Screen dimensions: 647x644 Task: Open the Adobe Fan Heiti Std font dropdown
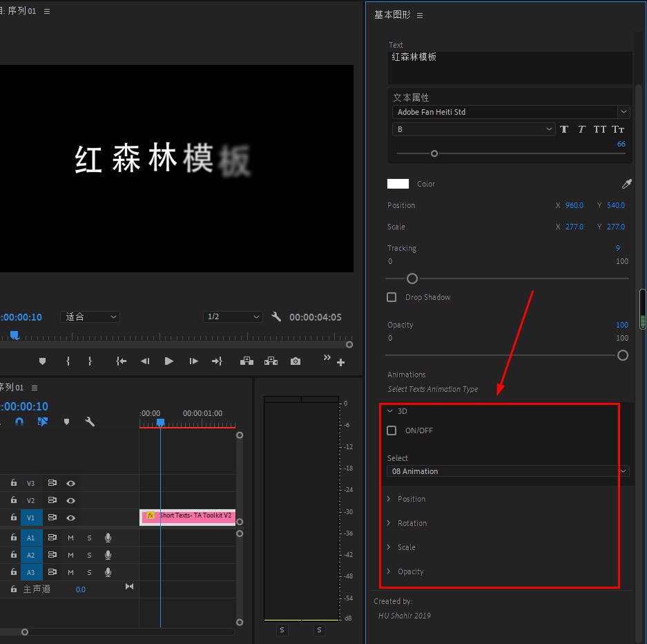click(510, 112)
